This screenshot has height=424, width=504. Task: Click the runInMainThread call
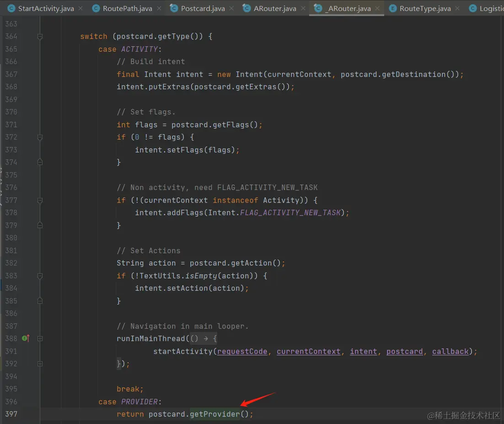(x=151, y=338)
